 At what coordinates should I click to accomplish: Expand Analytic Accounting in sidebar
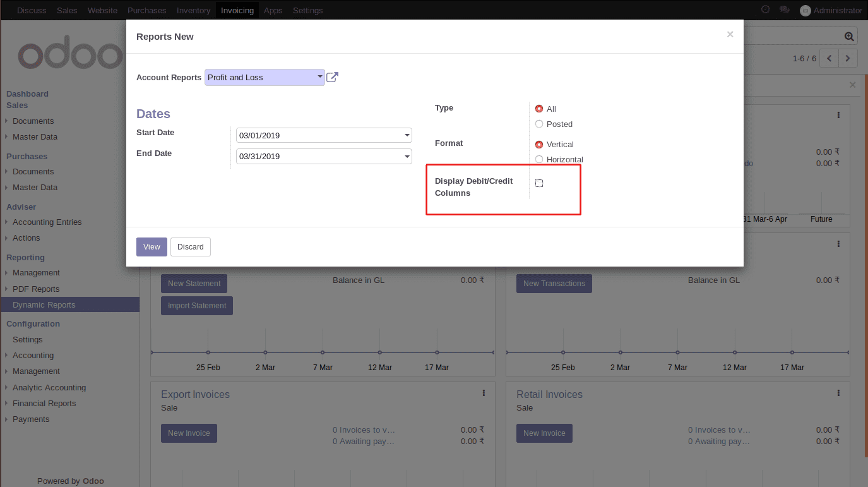49,387
